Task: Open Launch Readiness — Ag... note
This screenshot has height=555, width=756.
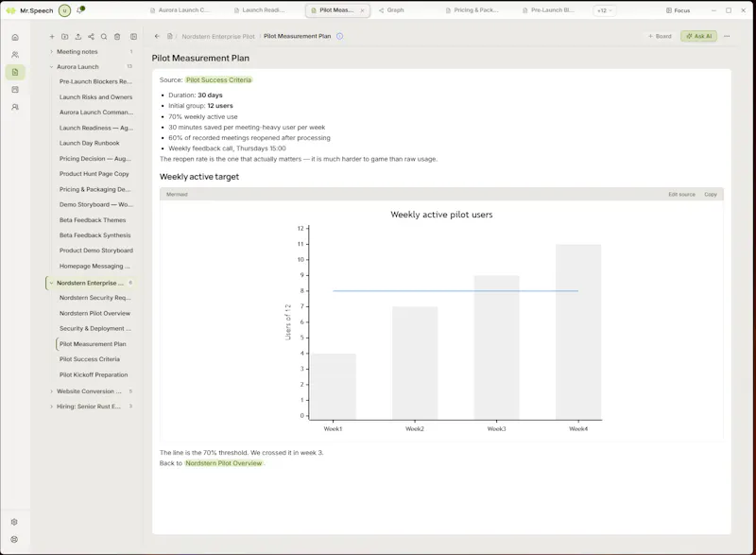Action: [95, 128]
